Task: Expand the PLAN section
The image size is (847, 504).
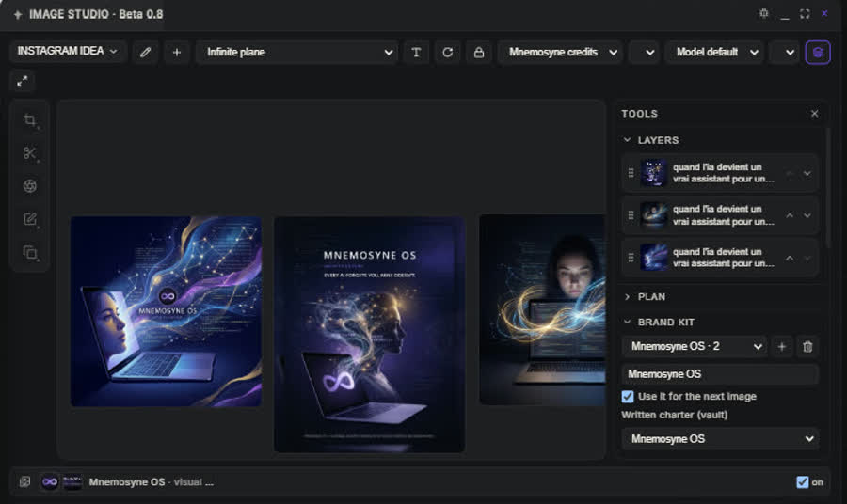Action: point(627,297)
